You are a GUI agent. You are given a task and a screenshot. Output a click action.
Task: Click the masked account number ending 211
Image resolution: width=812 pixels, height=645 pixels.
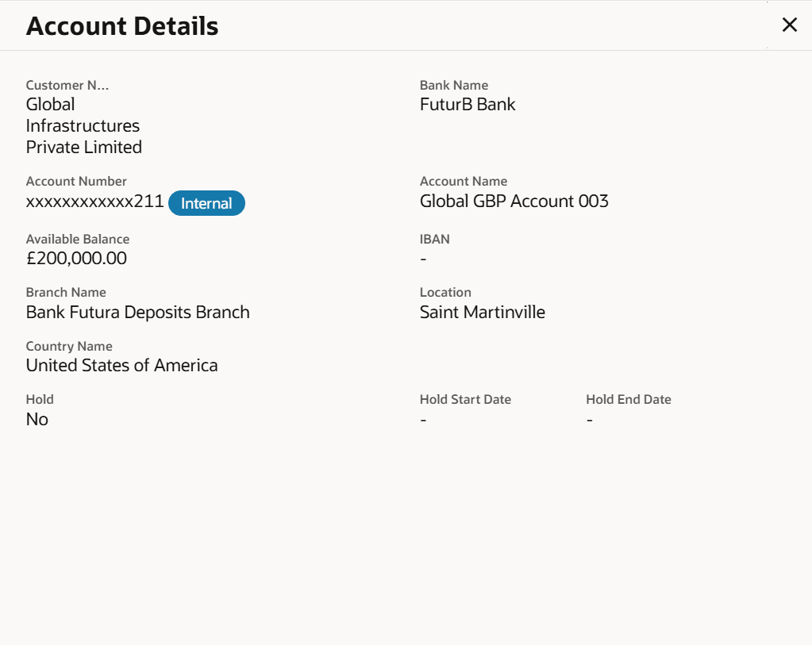[94, 202]
